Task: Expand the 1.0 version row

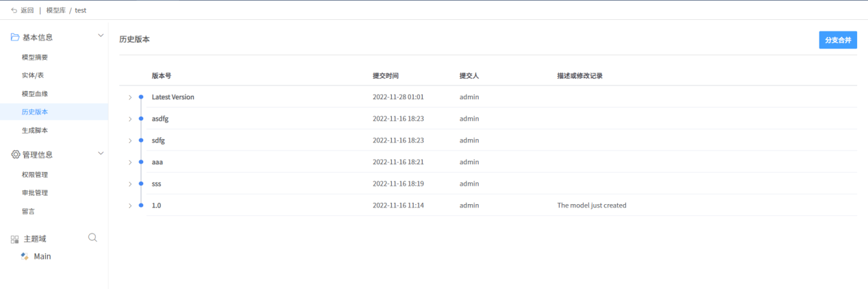Action: [x=130, y=205]
